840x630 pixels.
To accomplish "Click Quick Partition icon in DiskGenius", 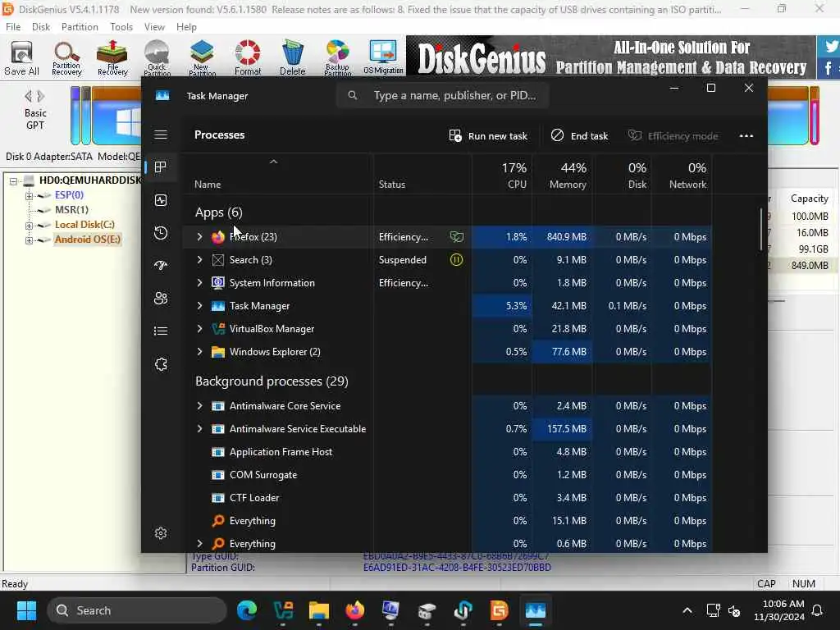I will tap(157, 58).
